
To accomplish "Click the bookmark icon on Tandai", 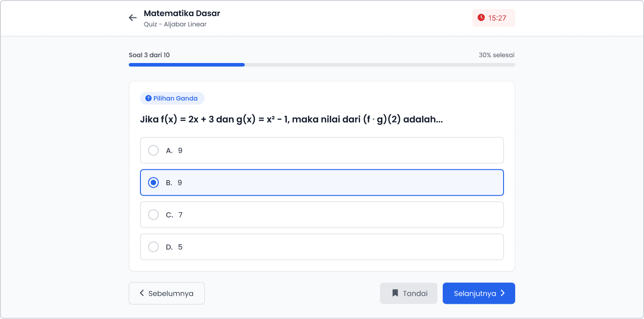I will tap(395, 293).
